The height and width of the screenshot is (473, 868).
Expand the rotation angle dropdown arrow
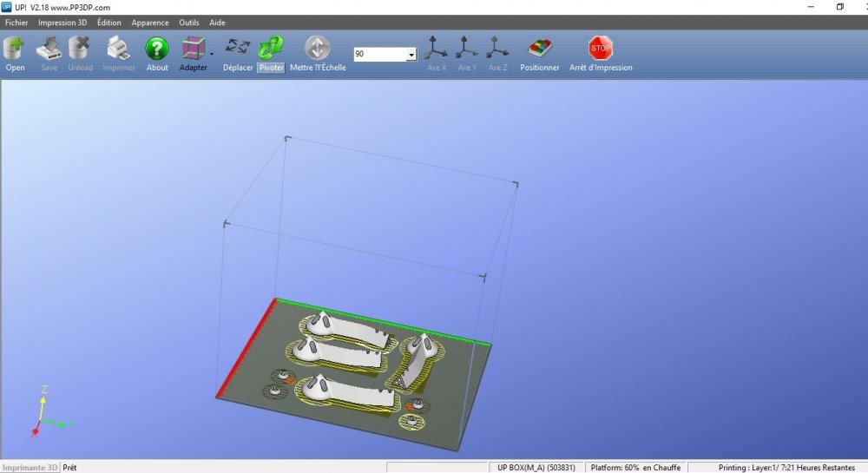pos(411,54)
